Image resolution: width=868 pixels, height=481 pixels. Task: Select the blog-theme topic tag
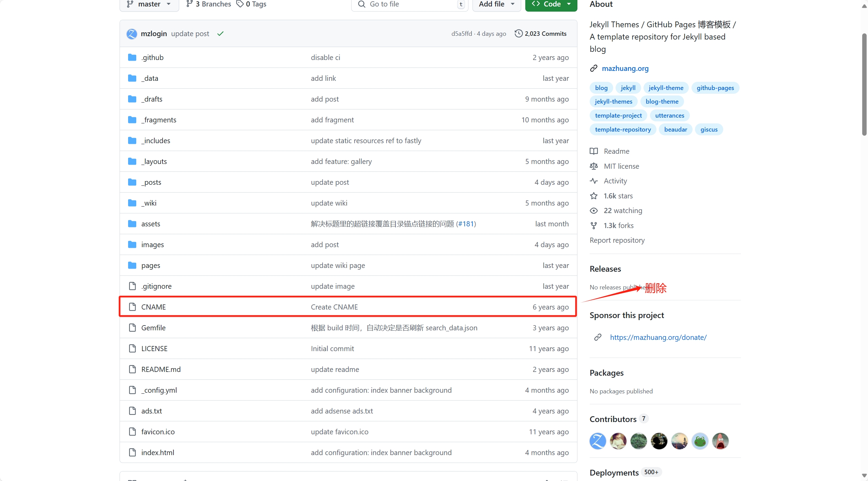662,102
